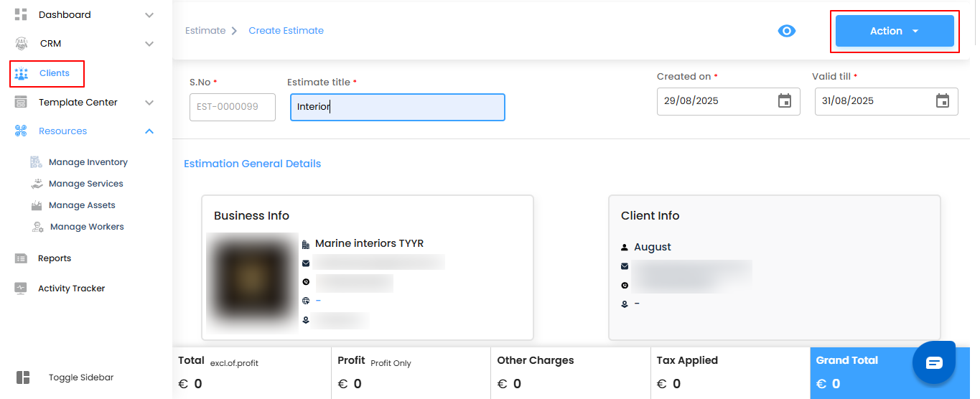980x399 pixels.
Task: Open Manage Inventory submenu item
Action: [x=88, y=162]
